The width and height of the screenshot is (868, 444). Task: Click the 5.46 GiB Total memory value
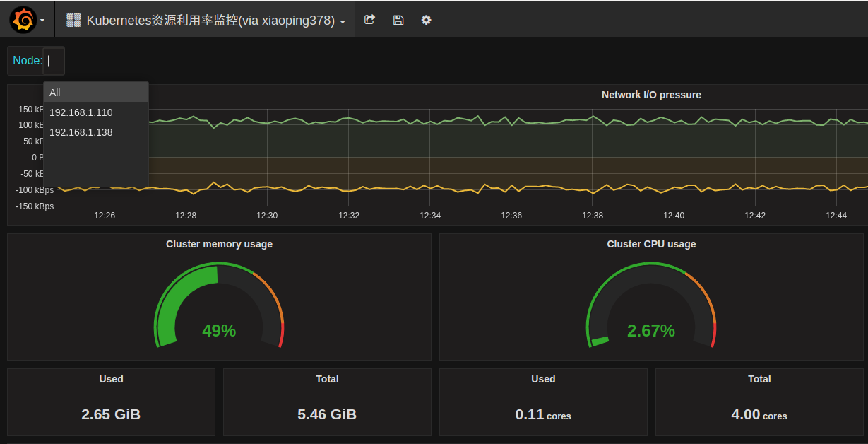(x=327, y=414)
